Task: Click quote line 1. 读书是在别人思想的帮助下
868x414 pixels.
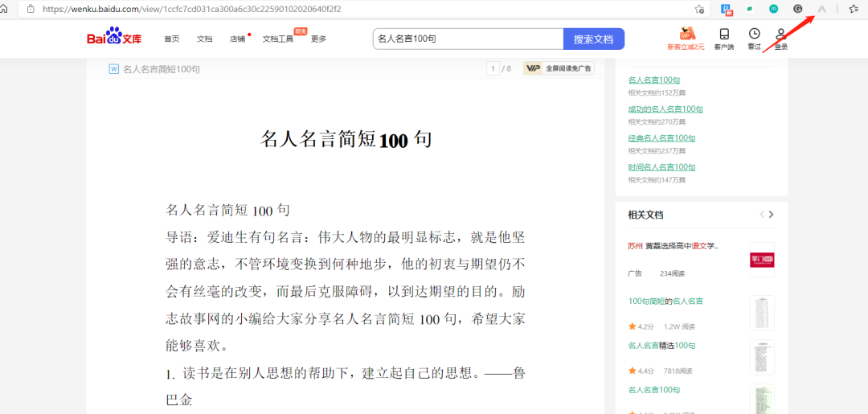Action: coord(346,374)
